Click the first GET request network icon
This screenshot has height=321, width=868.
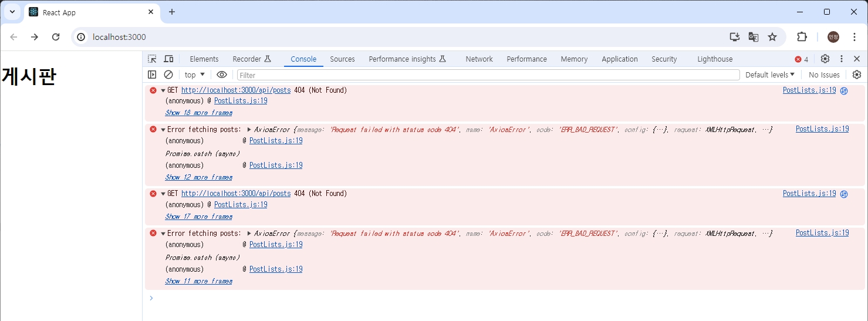pyautogui.click(x=844, y=91)
